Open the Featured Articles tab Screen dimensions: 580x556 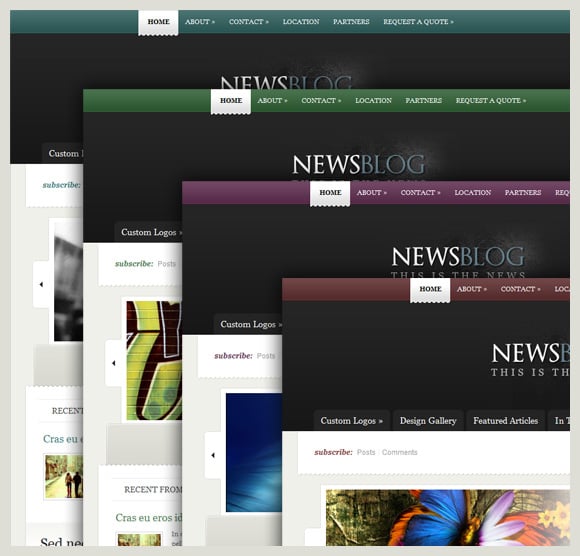505,421
